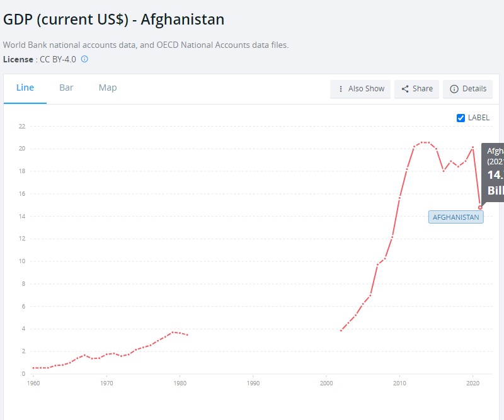Screen dimensions: 504x420
Task: Click the 2000 label on the x-axis
Action: [326, 382]
